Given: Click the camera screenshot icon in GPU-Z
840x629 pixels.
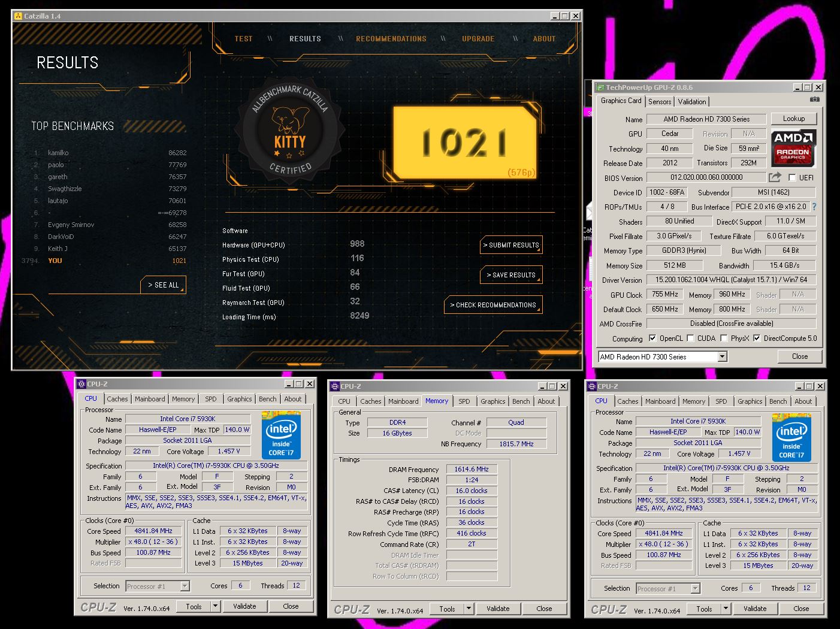Looking at the screenshot, I should tap(814, 99).
